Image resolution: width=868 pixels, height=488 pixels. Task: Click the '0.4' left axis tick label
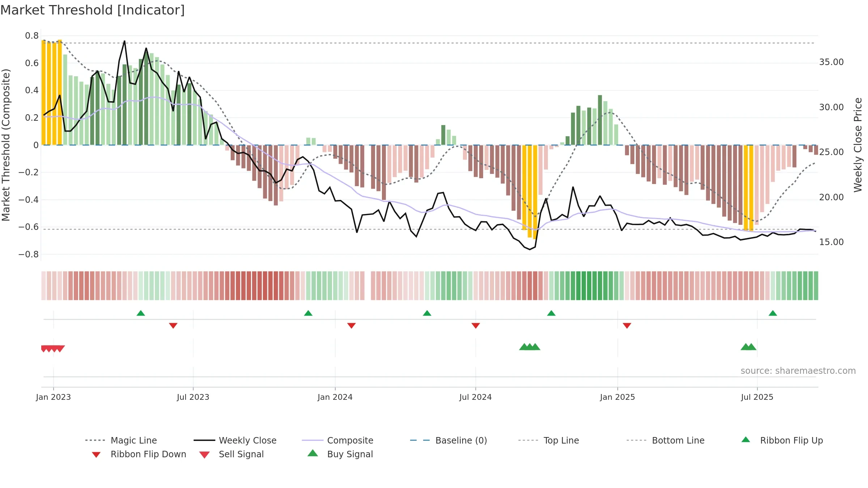click(x=32, y=90)
